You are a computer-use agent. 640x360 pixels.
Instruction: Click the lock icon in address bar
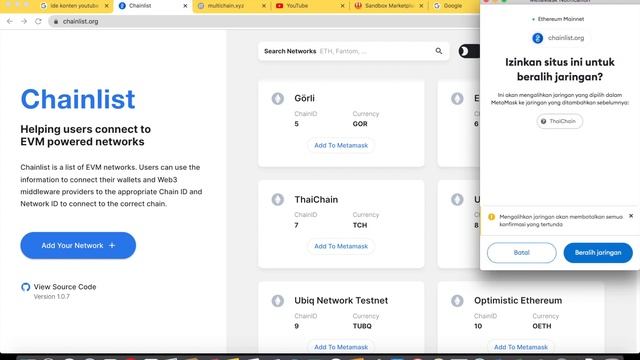pyautogui.click(x=56, y=21)
